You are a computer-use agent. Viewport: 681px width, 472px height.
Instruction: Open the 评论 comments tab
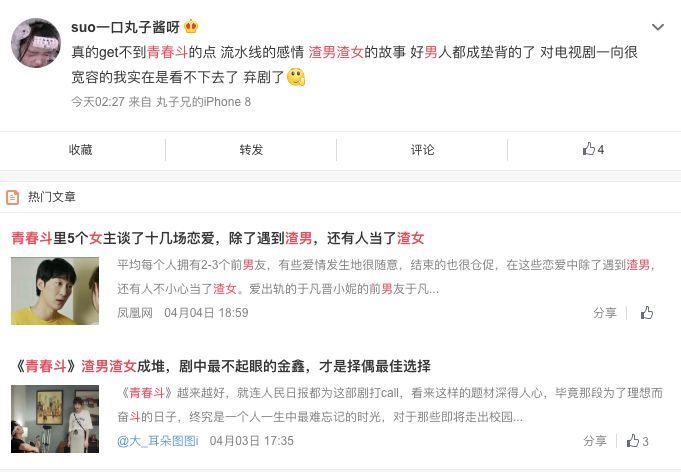(x=422, y=150)
